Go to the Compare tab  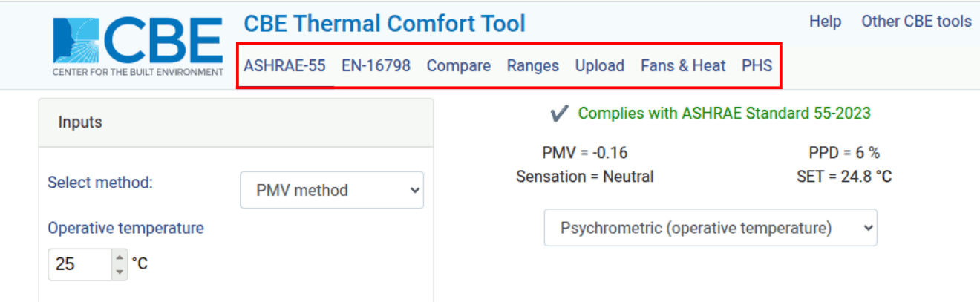458,65
